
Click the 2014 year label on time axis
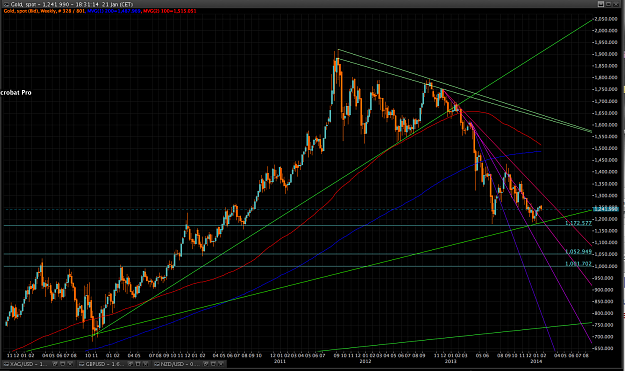[x=536, y=361]
